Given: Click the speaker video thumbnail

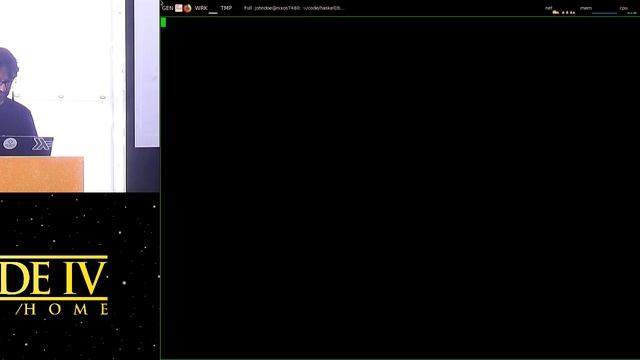Looking at the screenshot, I should pyautogui.click(x=80, y=96).
